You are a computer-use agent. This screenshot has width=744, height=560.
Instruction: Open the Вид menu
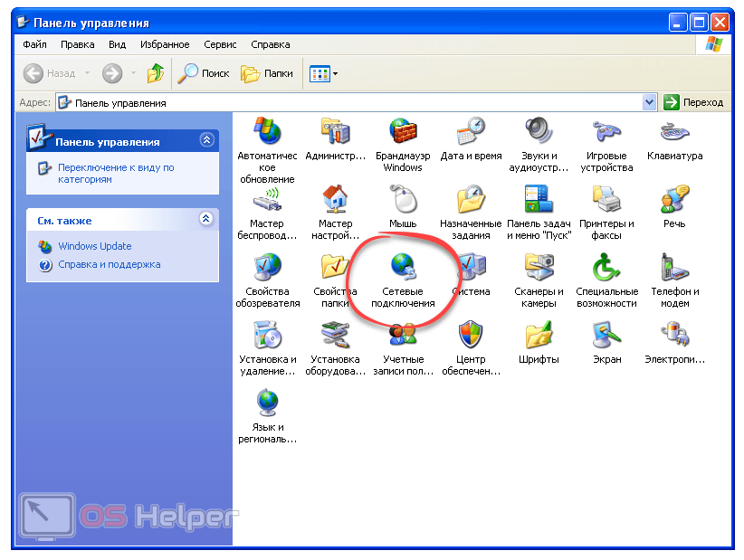click(117, 44)
